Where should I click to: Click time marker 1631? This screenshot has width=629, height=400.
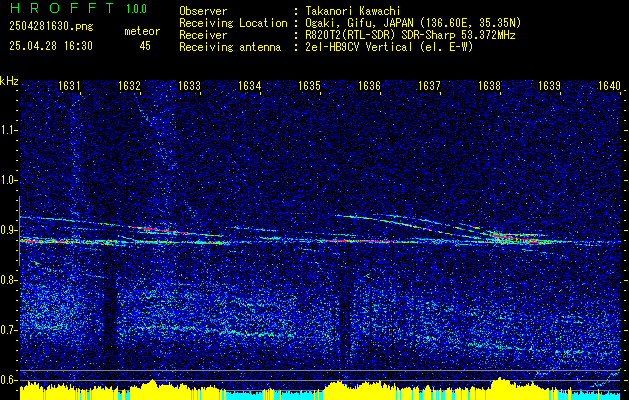click(x=69, y=85)
